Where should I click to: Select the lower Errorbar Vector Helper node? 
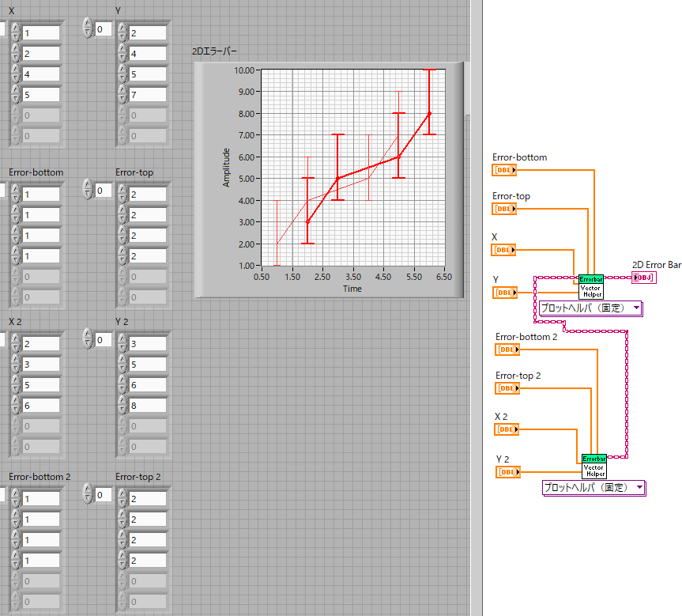click(593, 467)
